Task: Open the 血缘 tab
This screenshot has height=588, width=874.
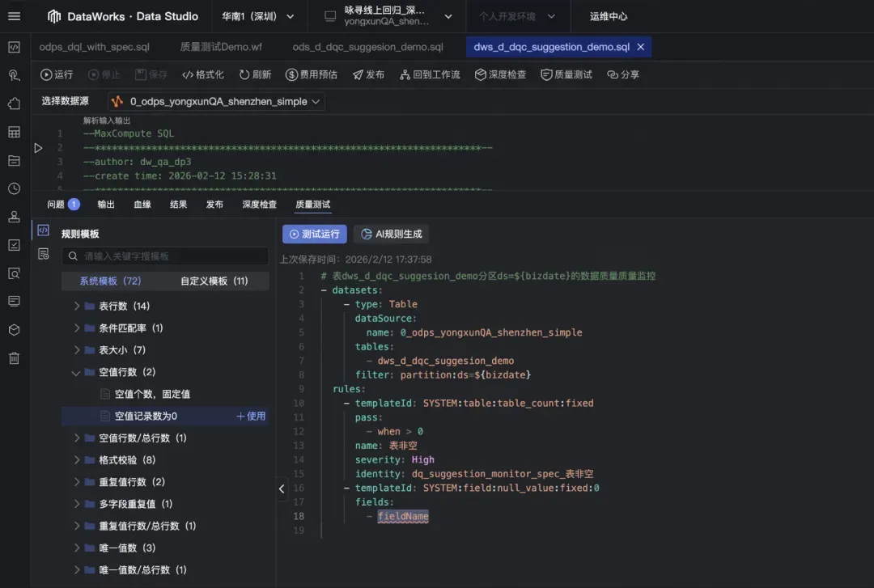Action: (142, 205)
